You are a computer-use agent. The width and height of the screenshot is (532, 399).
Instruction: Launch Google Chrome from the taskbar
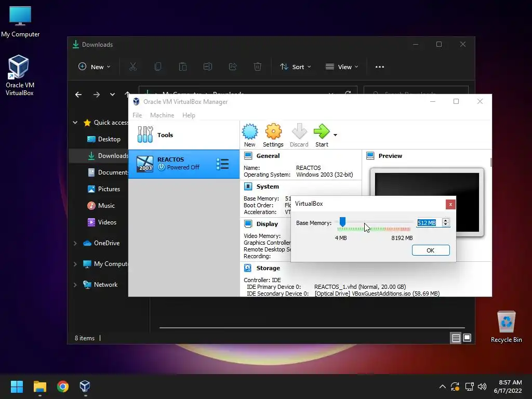(x=63, y=387)
